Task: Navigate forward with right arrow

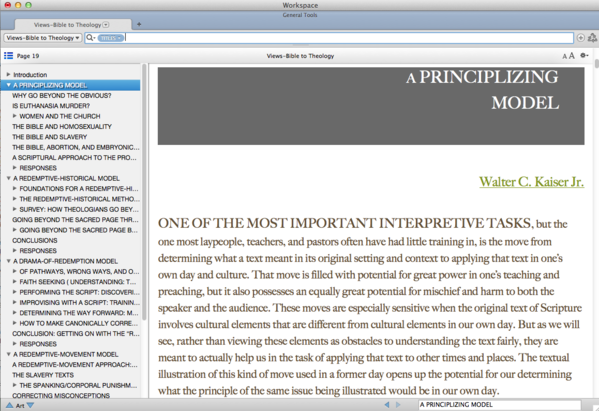Action: [x=398, y=405]
